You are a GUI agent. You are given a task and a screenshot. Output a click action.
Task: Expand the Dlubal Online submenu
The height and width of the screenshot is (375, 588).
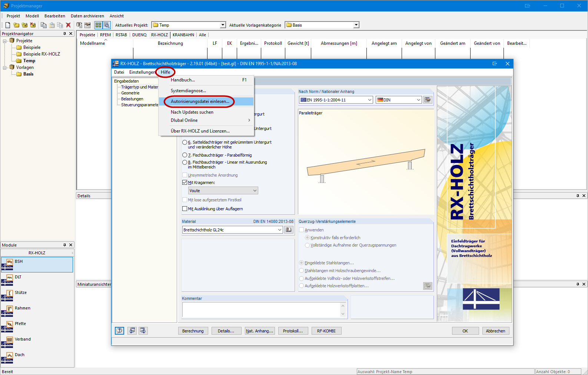pyautogui.click(x=206, y=120)
